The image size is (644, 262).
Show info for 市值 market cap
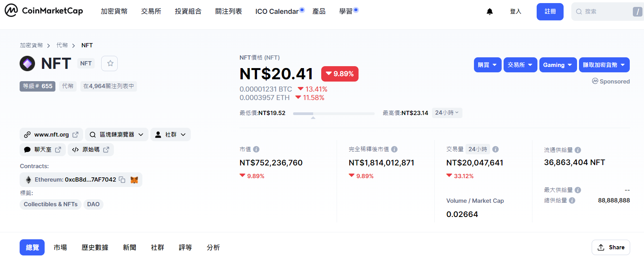tap(256, 149)
